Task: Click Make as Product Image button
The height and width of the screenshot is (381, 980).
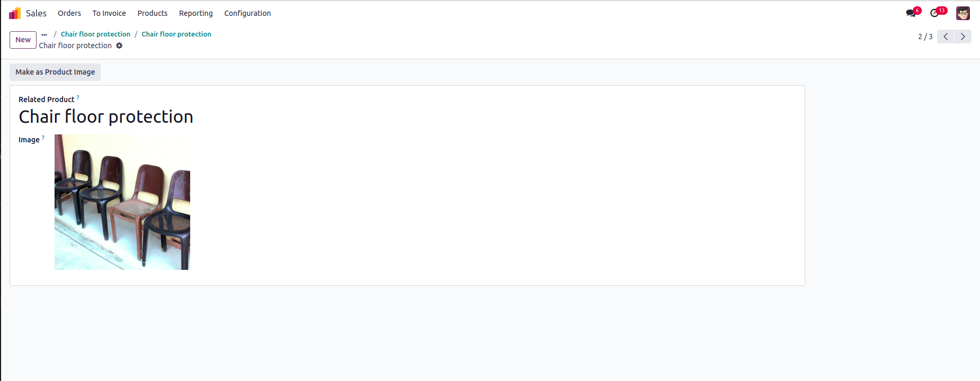Action: pyautogui.click(x=55, y=72)
